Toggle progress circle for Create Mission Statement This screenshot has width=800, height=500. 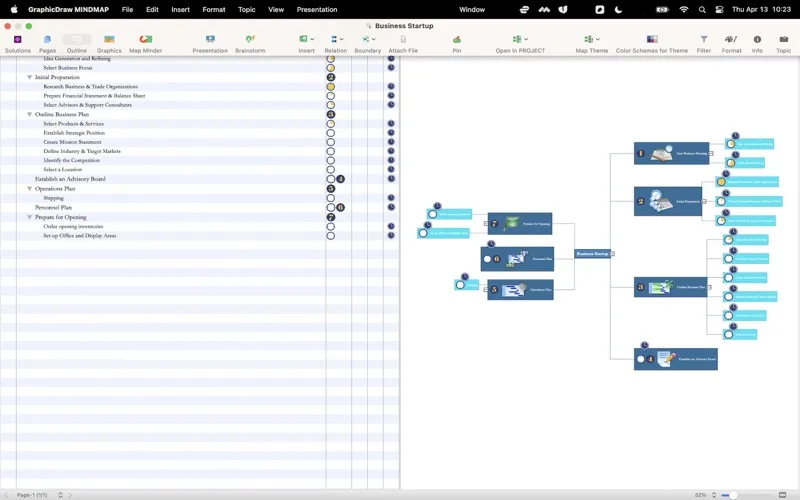(x=331, y=142)
